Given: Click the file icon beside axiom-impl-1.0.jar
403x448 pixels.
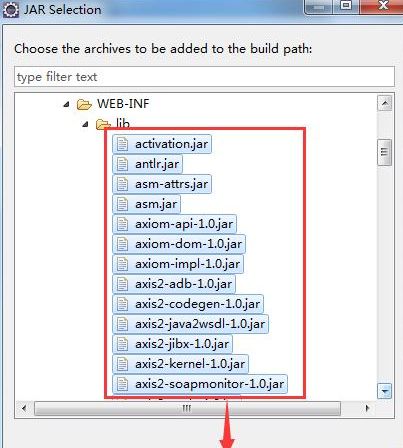Looking at the screenshot, I should click(122, 264).
